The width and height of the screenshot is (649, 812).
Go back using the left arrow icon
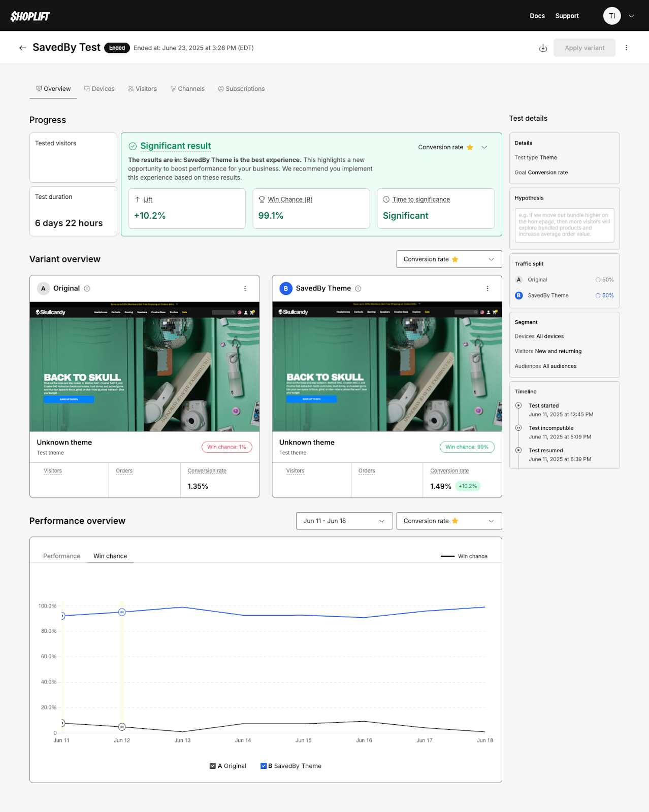click(22, 48)
